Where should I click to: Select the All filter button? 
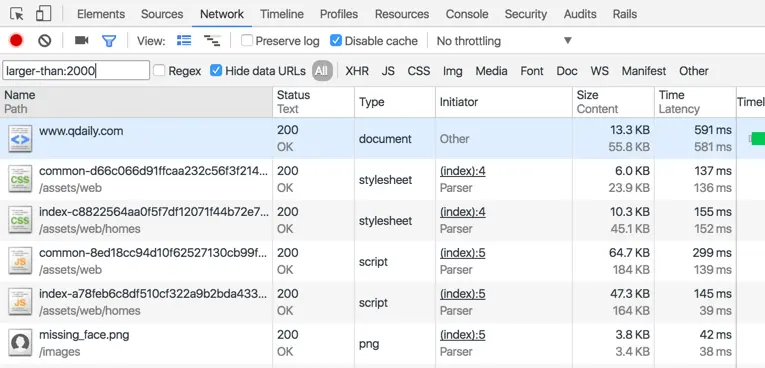click(x=322, y=71)
